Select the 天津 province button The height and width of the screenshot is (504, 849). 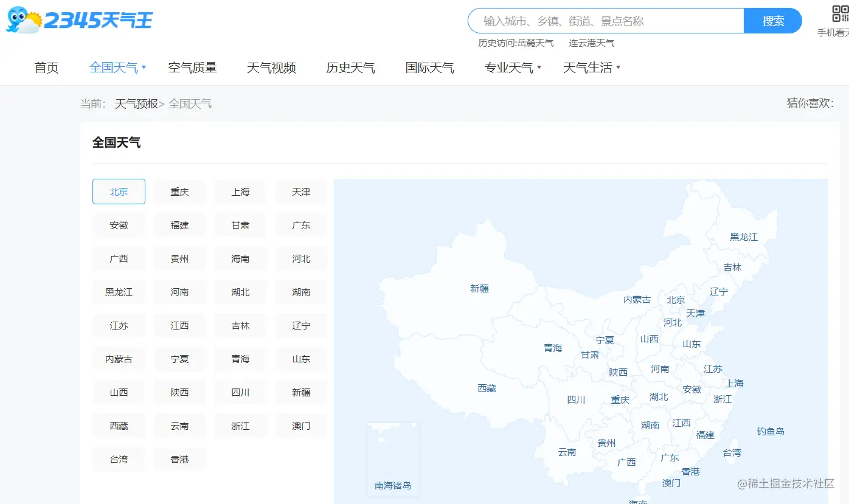click(301, 192)
